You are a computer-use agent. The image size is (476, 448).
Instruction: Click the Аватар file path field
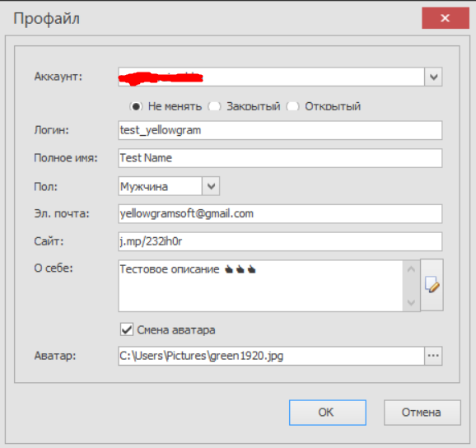coord(271,356)
